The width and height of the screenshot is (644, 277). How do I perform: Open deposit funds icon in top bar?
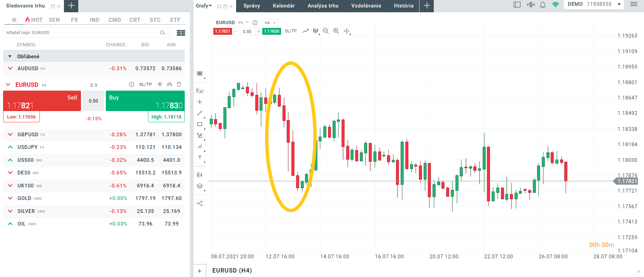[531, 5]
